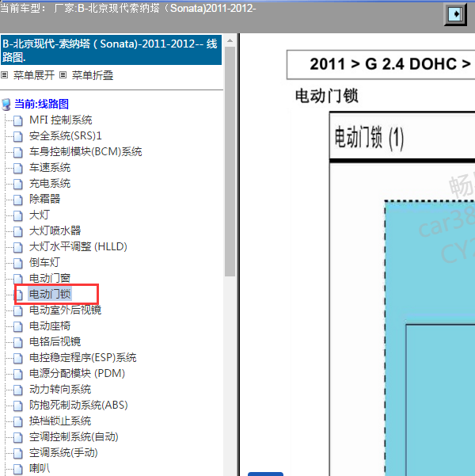Open 电动座椅 diagram

(x=50, y=326)
